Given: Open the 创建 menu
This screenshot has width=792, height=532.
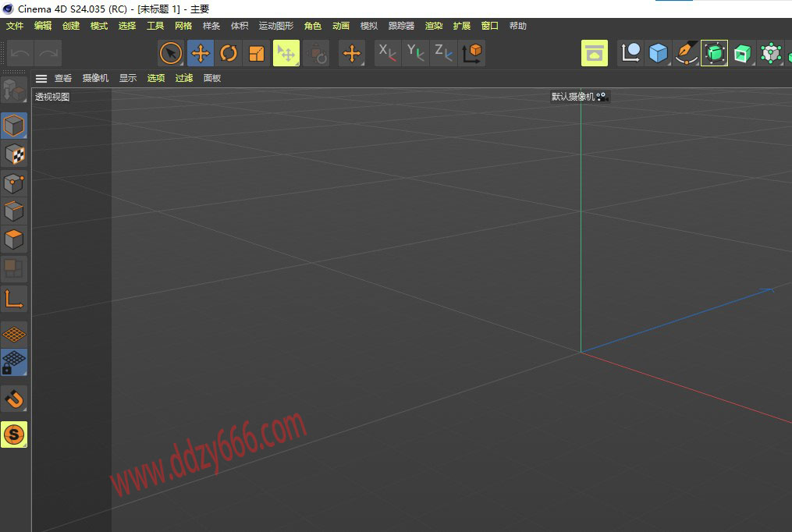Looking at the screenshot, I should tap(71, 26).
